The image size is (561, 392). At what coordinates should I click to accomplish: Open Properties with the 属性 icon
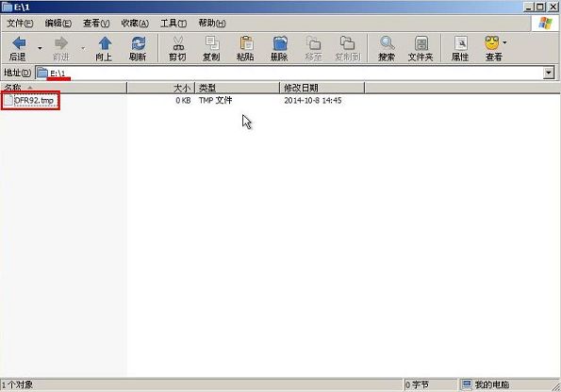click(x=460, y=43)
